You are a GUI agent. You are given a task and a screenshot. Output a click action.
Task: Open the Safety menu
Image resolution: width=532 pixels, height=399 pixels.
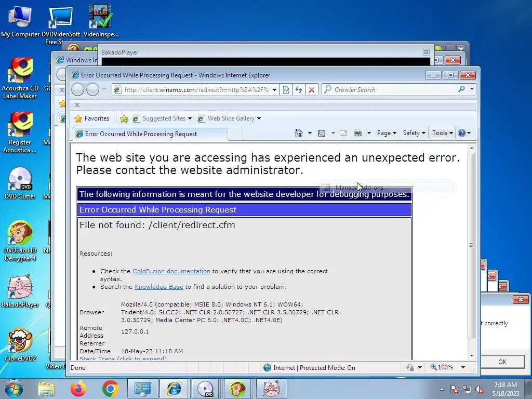click(x=414, y=133)
